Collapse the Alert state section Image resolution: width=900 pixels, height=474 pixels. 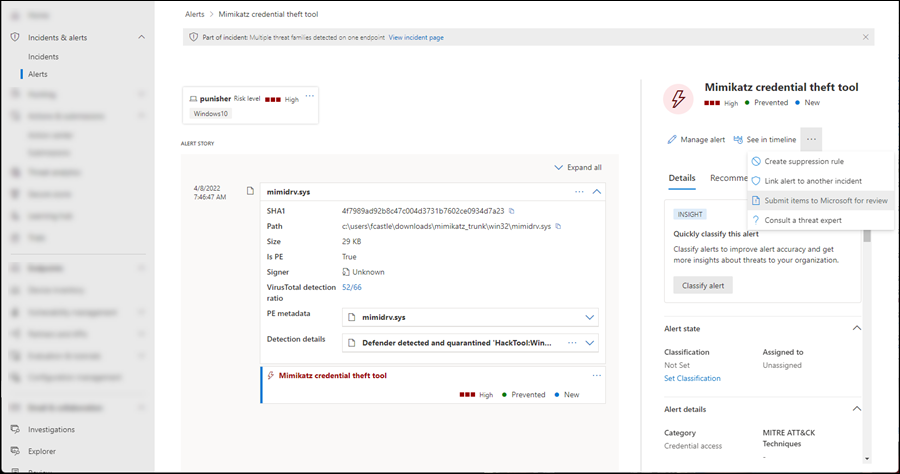[x=856, y=328]
